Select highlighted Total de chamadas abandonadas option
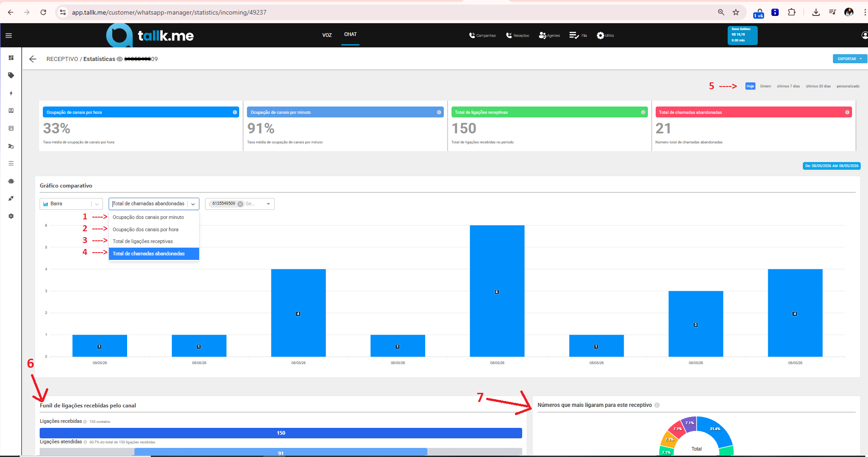The width and height of the screenshot is (868, 457). click(154, 254)
